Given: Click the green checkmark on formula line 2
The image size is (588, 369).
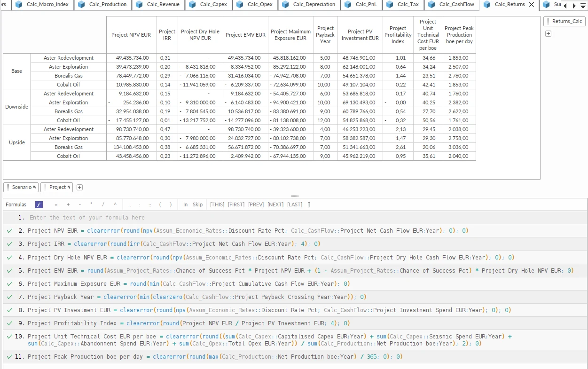Looking at the screenshot, I should [9, 231].
